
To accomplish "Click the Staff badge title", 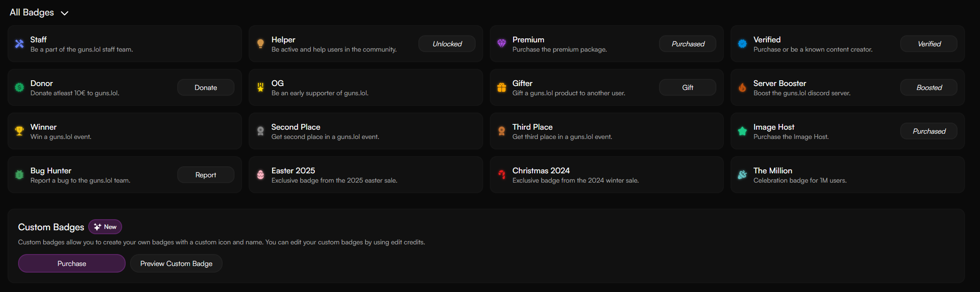I will pyautogui.click(x=38, y=40).
